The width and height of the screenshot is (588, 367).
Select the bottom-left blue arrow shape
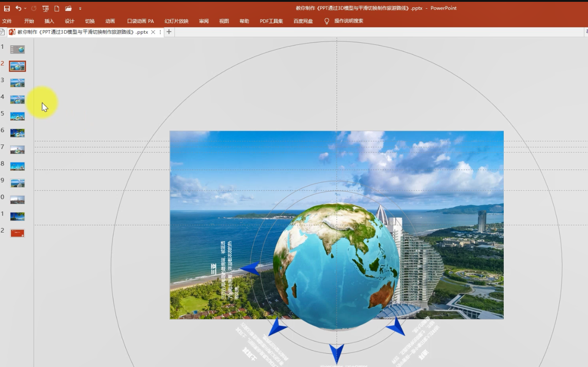(x=277, y=327)
